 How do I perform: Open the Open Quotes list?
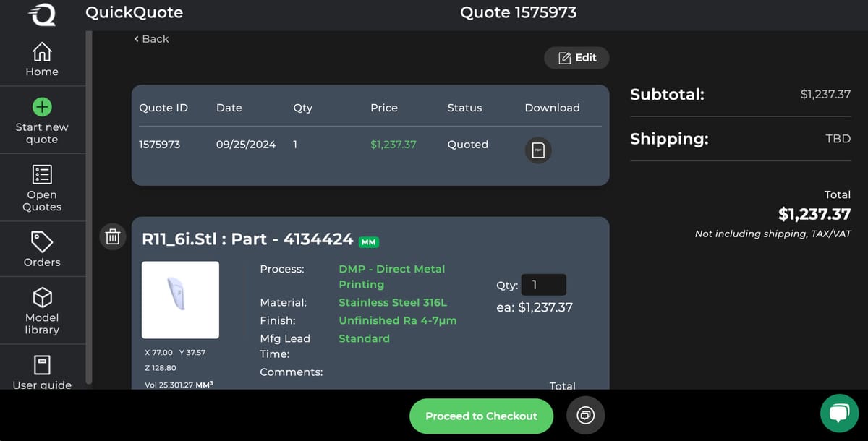click(42, 187)
